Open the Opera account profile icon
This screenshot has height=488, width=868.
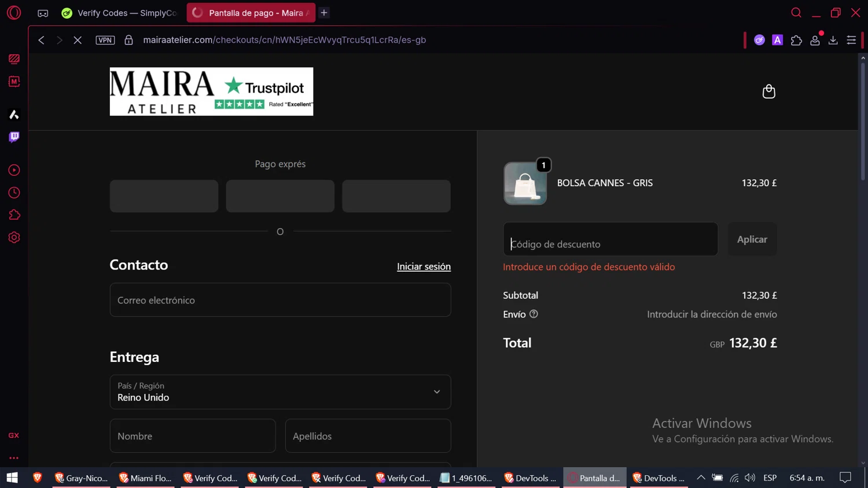[815, 40]
